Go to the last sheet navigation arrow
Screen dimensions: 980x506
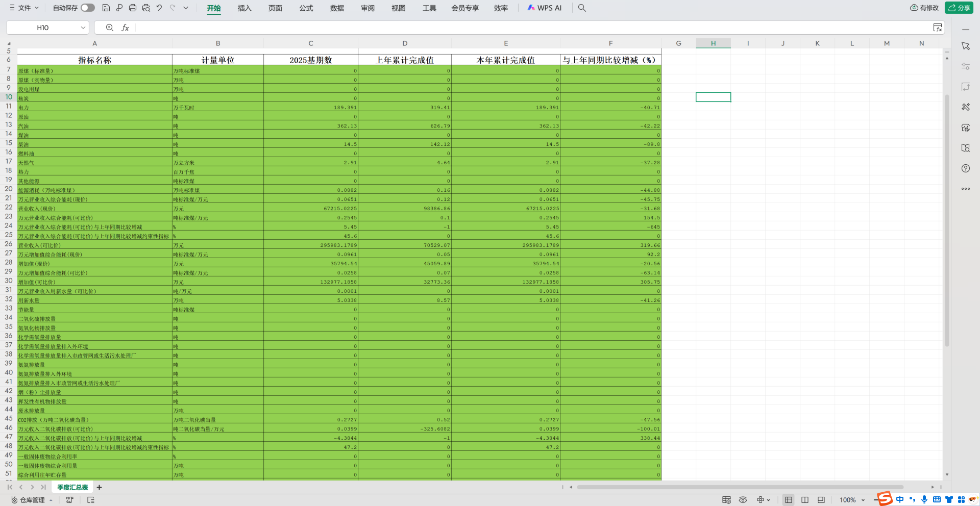(x=43, y=488)
